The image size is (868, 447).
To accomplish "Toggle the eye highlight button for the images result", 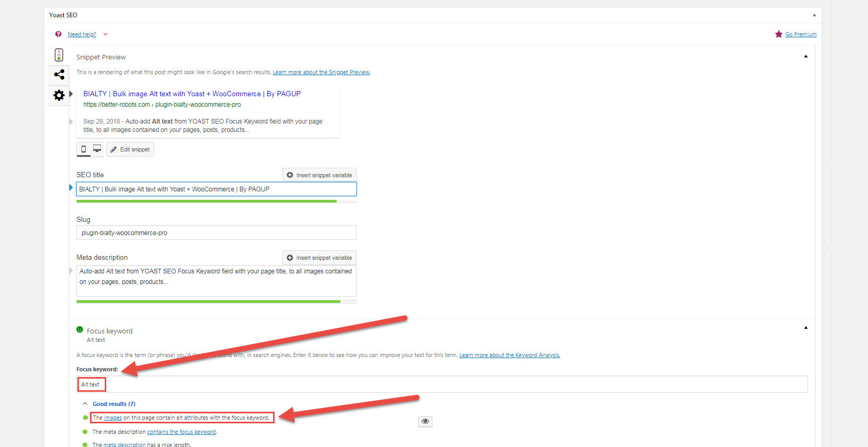I will (426, 421).
